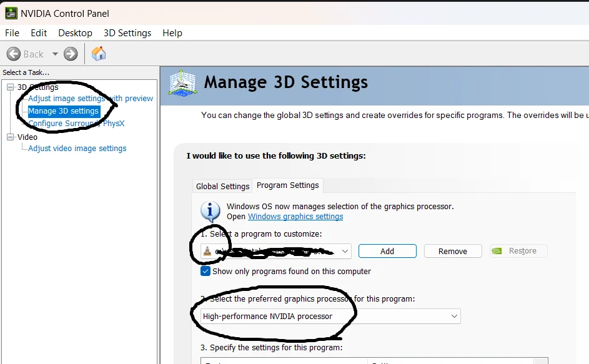Open the 3D Settings menu
Screen dimensions: 589x364
pos(127,33)
